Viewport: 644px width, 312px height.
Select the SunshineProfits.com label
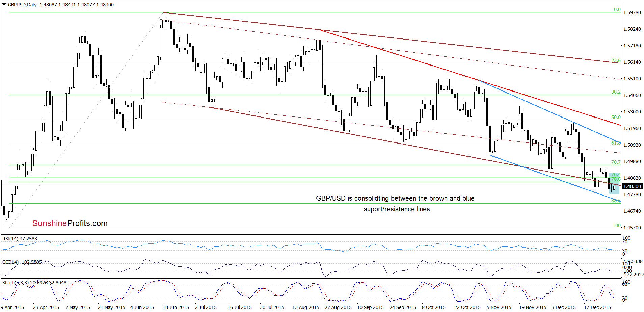pos(70,223)
